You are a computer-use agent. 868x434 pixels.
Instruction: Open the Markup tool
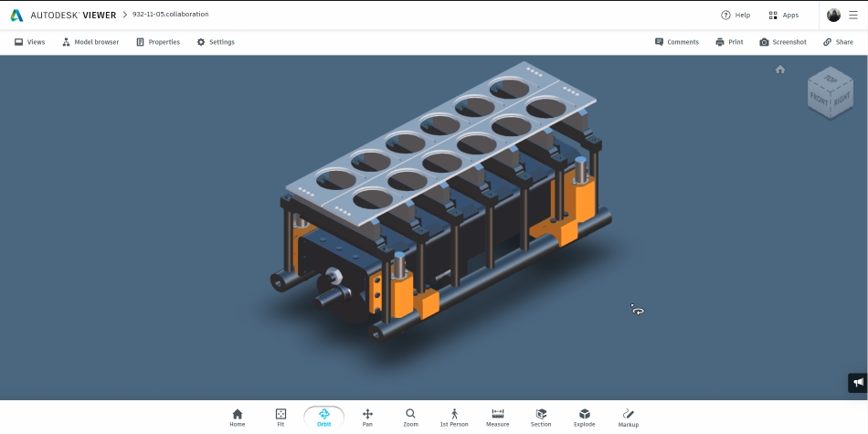coord(629,418)
